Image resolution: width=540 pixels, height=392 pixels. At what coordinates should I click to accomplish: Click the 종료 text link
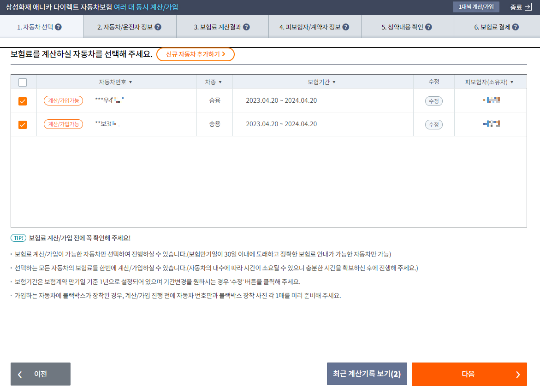tap(516, 7)
